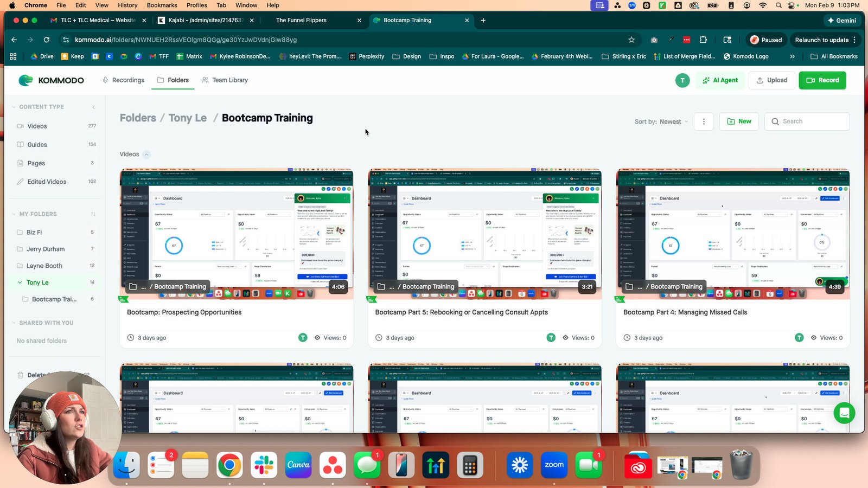Click the Folders breadcrumb link
Image resolution: width=868 pixels, height=488 pixels.
point(138,118)
